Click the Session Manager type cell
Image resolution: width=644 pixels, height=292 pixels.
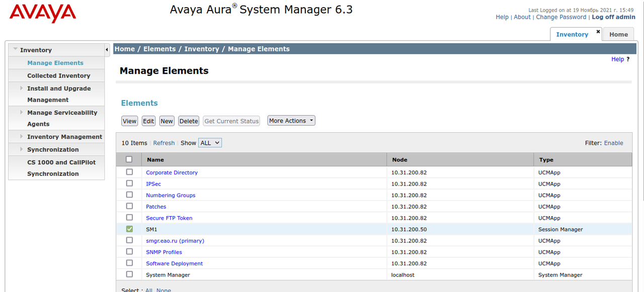click(x=560, y=229)
